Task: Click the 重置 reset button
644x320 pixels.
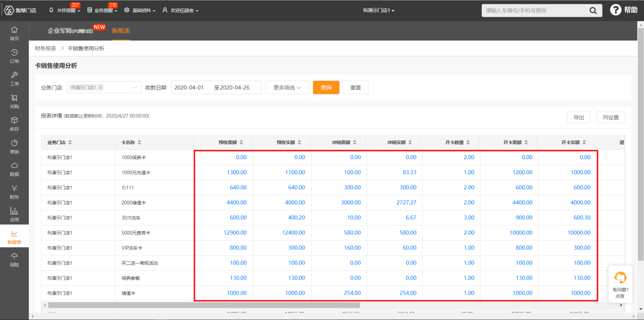Action: point(356,88)
